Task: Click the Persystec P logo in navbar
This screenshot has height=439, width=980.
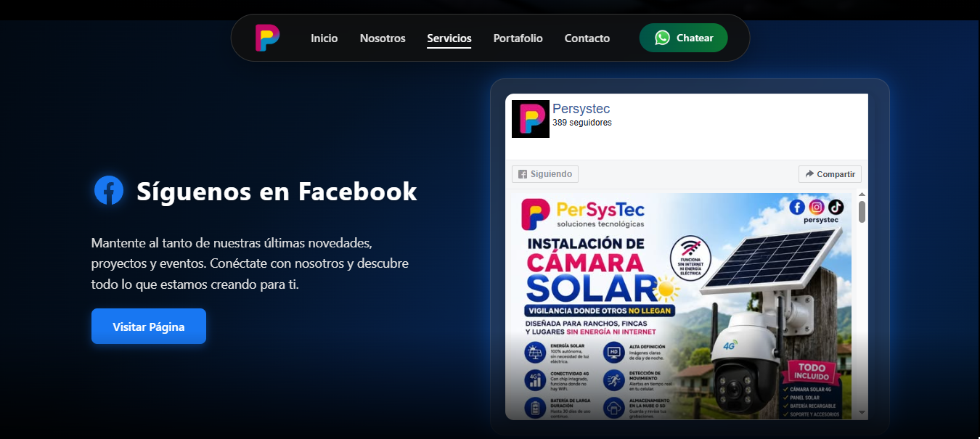Action: [x=267, y=38]
